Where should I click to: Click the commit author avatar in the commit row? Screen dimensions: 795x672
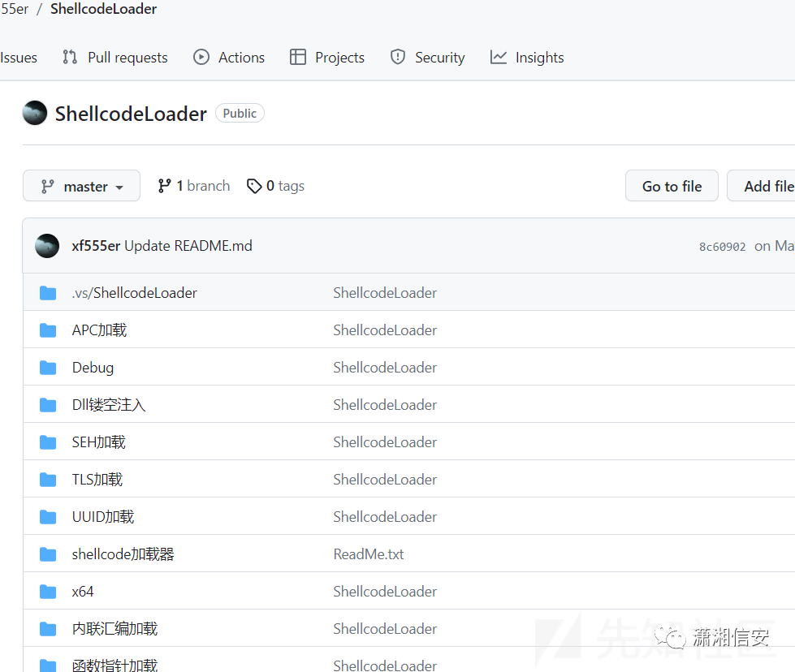pyautogui.click(x=47, y=246)
